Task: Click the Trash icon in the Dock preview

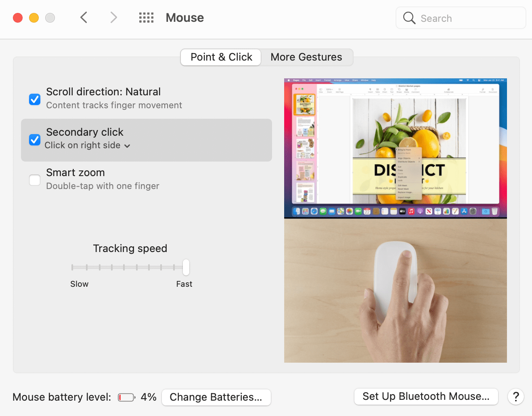Action: point(494,211)
